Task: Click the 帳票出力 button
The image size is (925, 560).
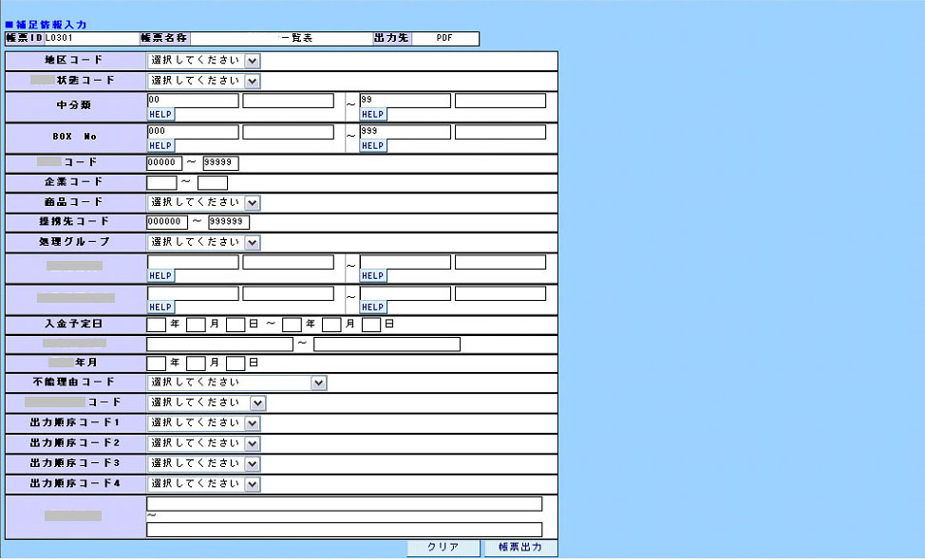Action: pos(519,548)
